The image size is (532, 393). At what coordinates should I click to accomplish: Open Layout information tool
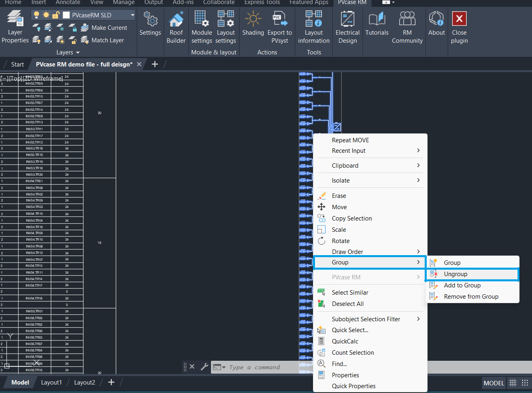click(313, 27)
